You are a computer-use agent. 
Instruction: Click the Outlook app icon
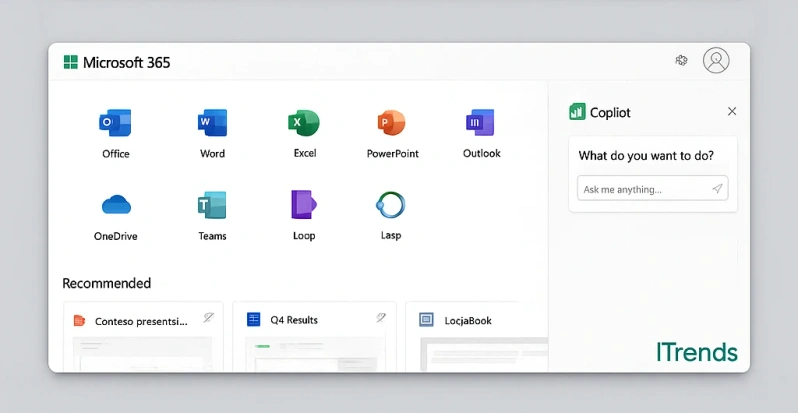[481, 124]
